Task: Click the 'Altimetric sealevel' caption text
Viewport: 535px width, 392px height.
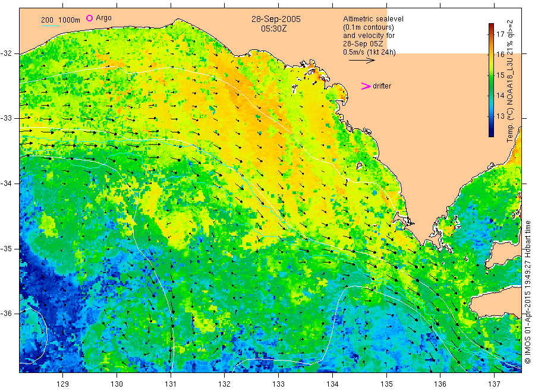Action: 373,19
